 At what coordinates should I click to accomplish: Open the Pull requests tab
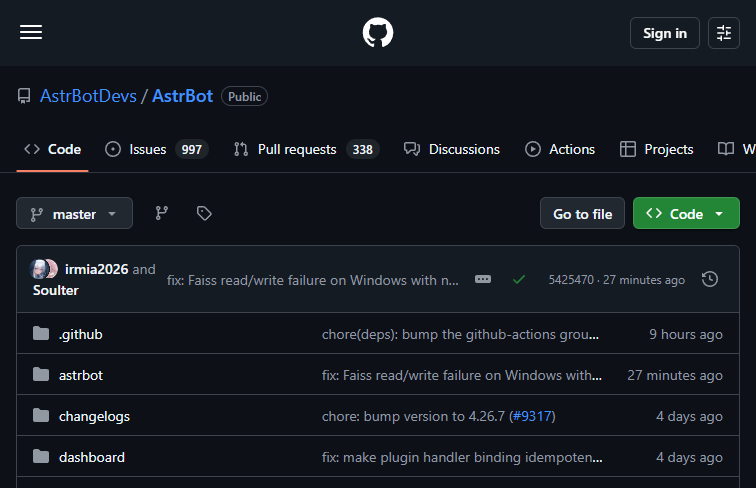tap(306, 149)
